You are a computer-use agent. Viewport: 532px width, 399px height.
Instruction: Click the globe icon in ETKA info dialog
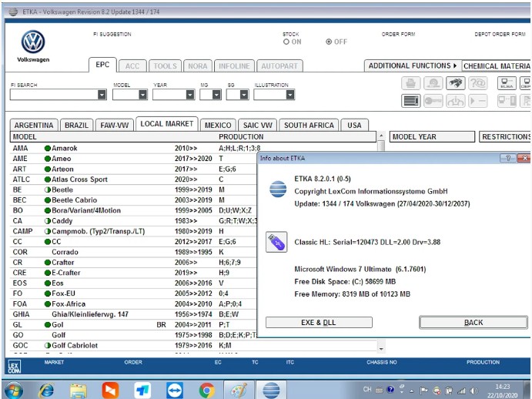278,189
